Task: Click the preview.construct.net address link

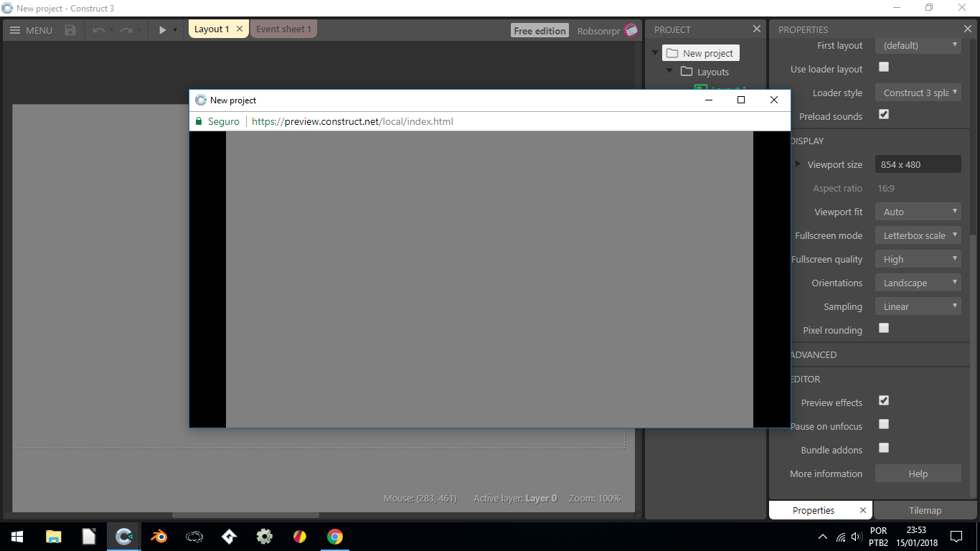Action: (352, 121)
